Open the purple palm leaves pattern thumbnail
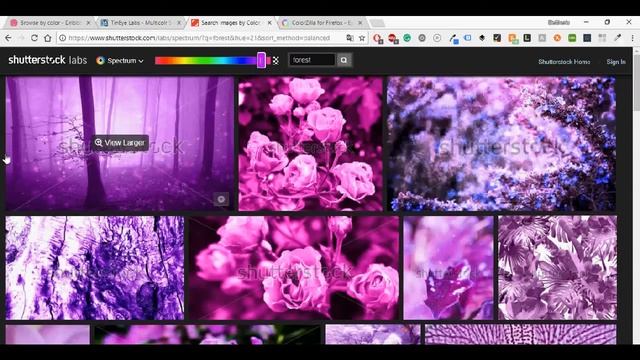The width and height of the screenshot is (640, 360). pyautogui.click(x=557, y=268)
